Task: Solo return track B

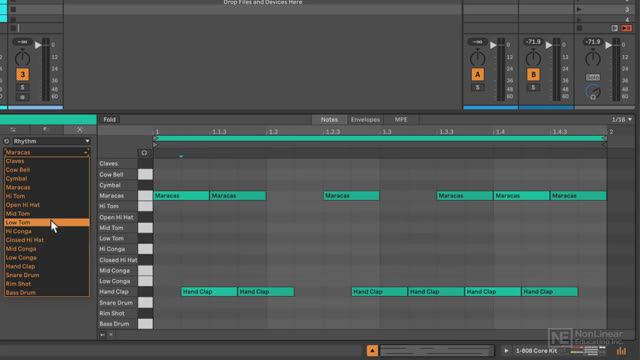Action: (x=533, y=87)
